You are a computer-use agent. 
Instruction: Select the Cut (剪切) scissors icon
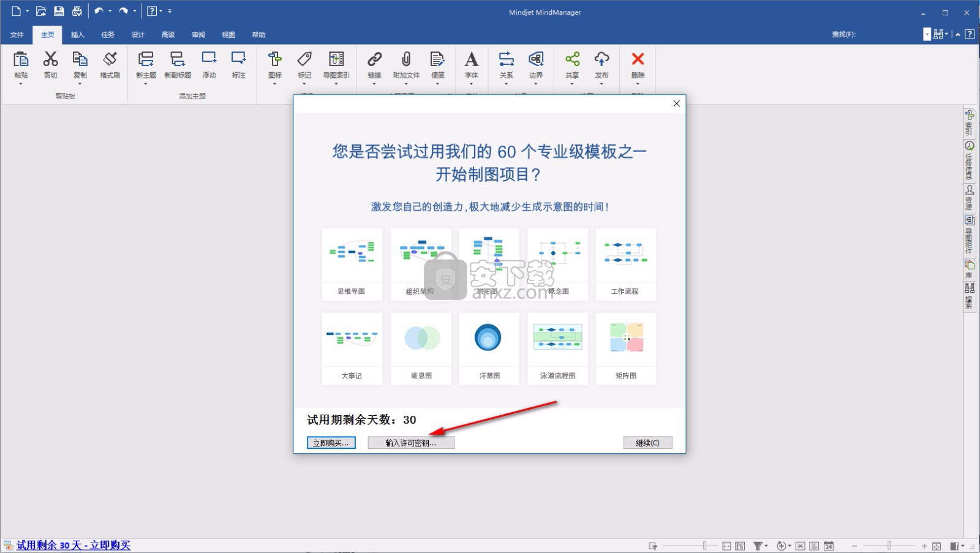[50, 59]
